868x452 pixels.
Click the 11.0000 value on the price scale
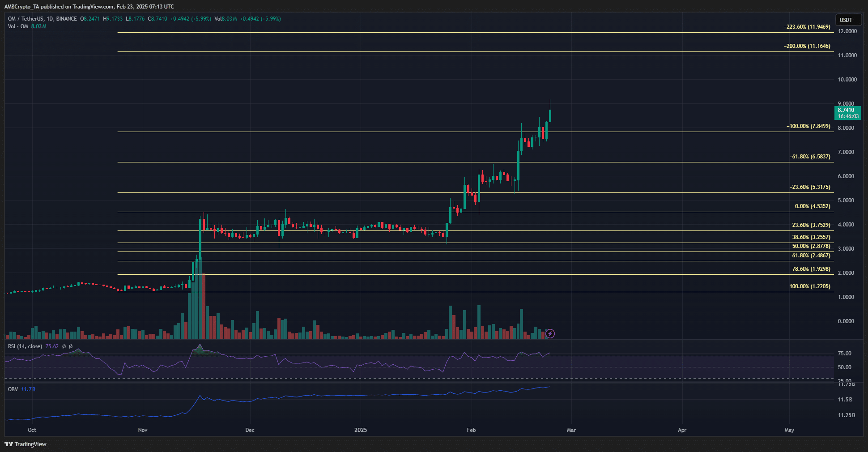point(848,55)
